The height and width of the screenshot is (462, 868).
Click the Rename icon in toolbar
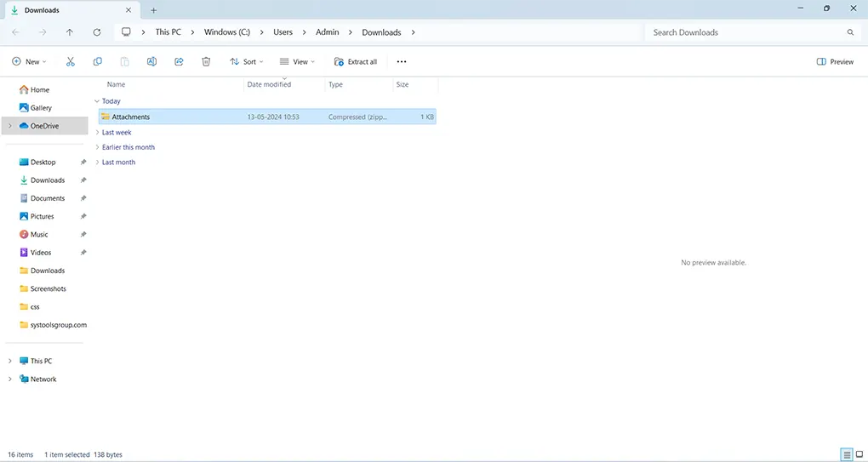151,61
